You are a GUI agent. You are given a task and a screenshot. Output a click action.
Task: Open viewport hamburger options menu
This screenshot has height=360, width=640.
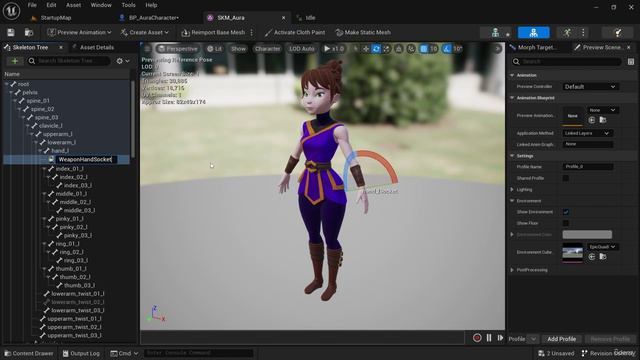click(148, 49)
